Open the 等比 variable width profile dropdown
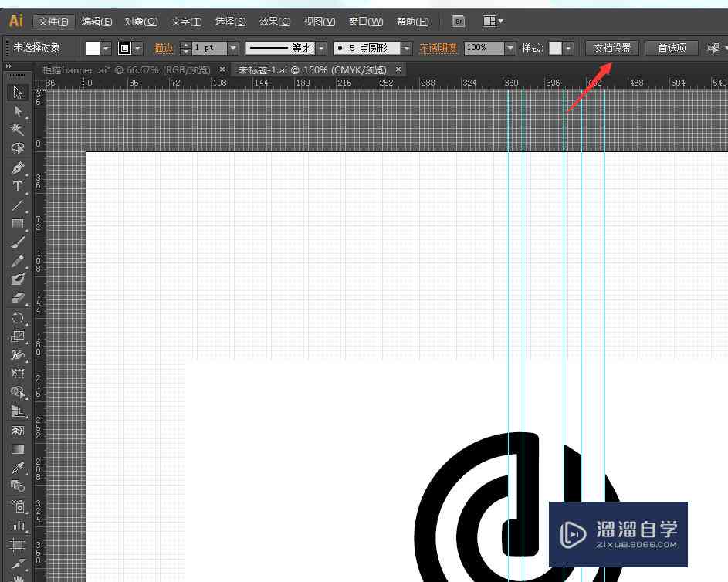The image size is (728, 582). tap(321, 48)
